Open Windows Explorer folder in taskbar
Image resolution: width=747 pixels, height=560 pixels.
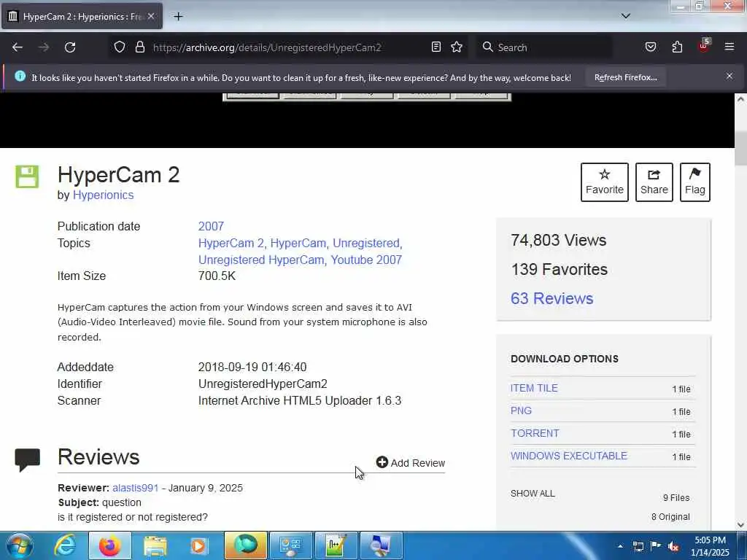click(x=155, y=545)
